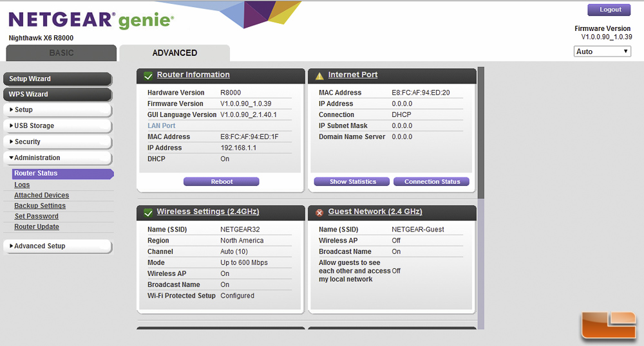This screenshot has width=644, height=346.
Task: Click the yellow warning icon beside Internet Port
Action: point(319,76)
